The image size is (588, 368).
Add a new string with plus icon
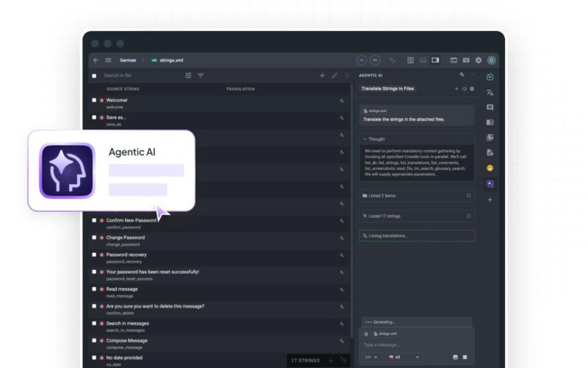[x=322, y=76]
